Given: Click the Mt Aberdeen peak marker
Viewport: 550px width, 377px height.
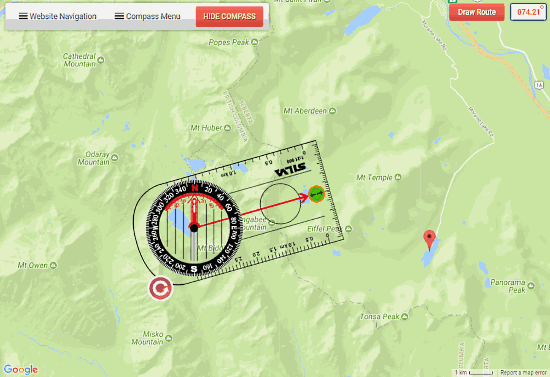Looking at the screenshot, I should tap(333, 111).
